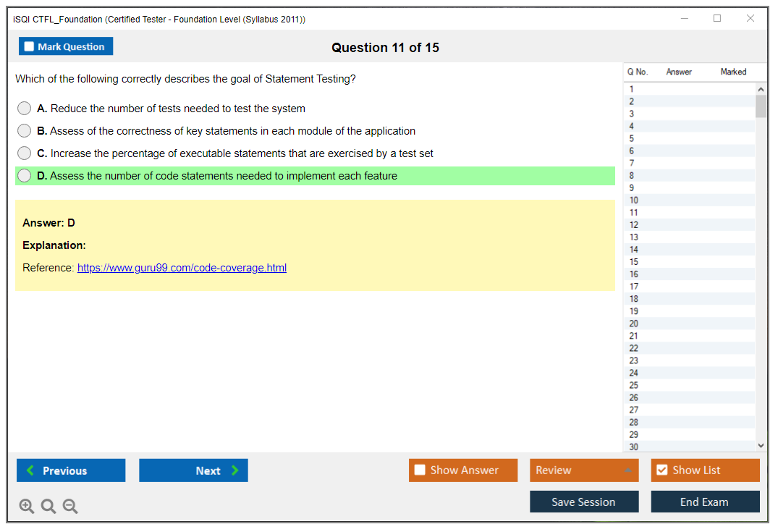
Task: Tick the Mark Question checkbox
Action: 30,47
